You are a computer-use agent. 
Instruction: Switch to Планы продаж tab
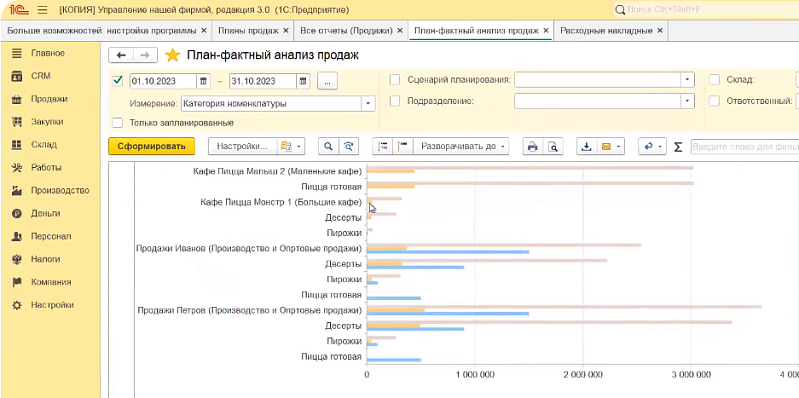coord(248,31)
